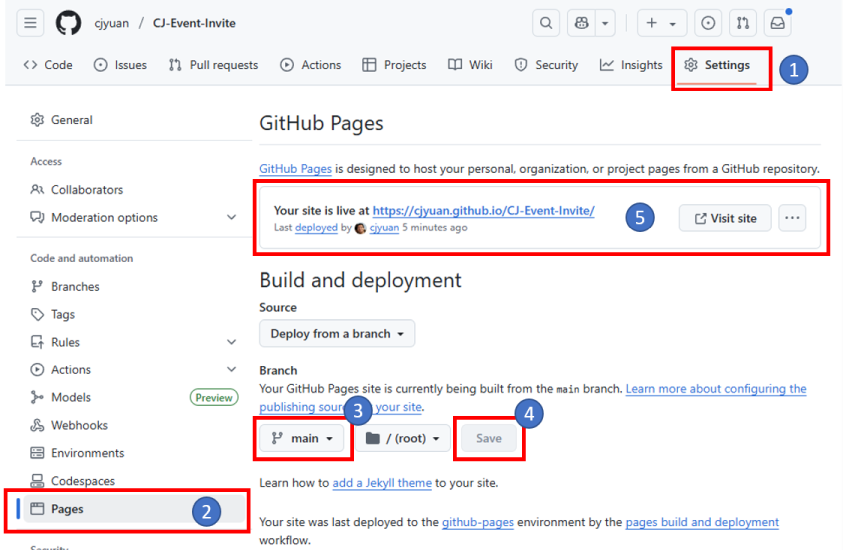Open the / (root) folder dropdown
The height and width of the screenshot is (550, 843).
(x=402, y=438)
